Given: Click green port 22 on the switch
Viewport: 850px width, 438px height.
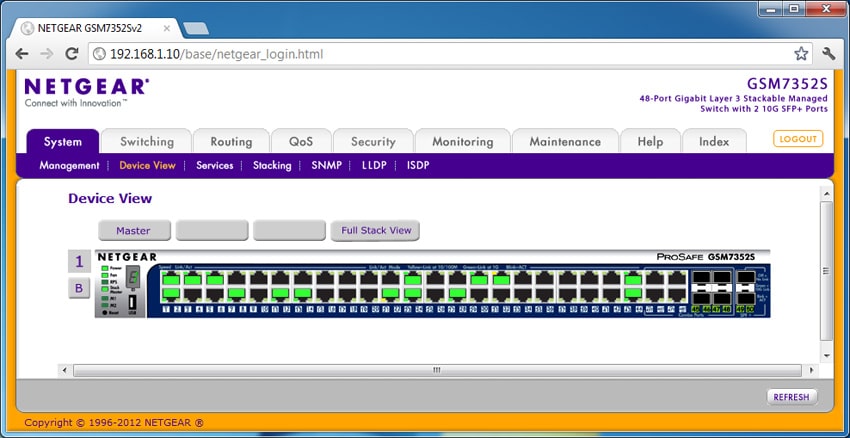Looking at the screenshot, I should click(x=391, y=294).
